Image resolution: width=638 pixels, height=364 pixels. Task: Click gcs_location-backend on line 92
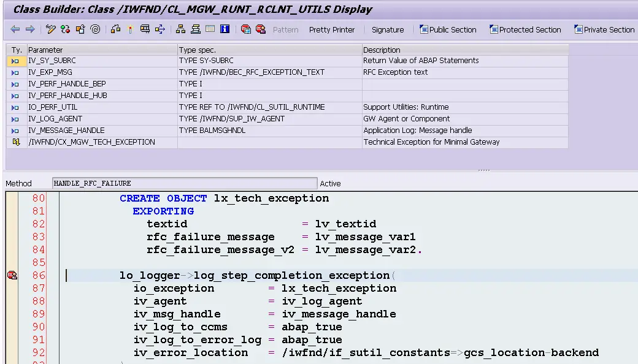[x=531, y=352]
